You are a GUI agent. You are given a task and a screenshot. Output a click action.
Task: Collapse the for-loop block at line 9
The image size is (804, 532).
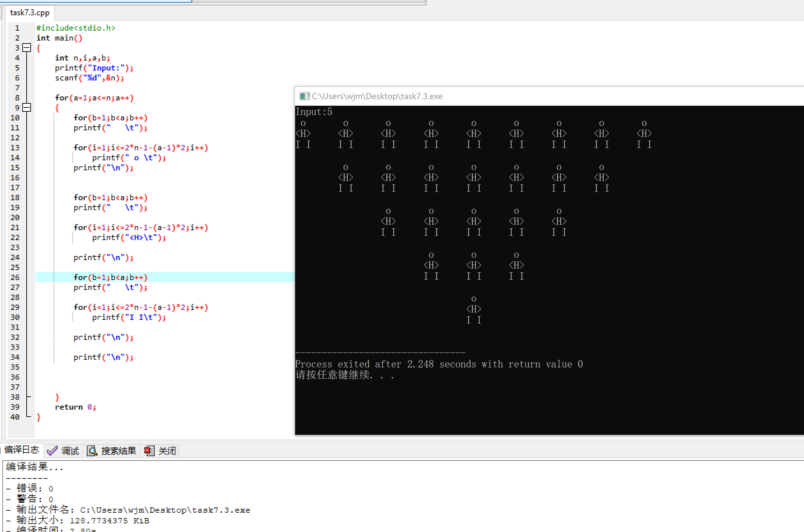tap(27, 107)
